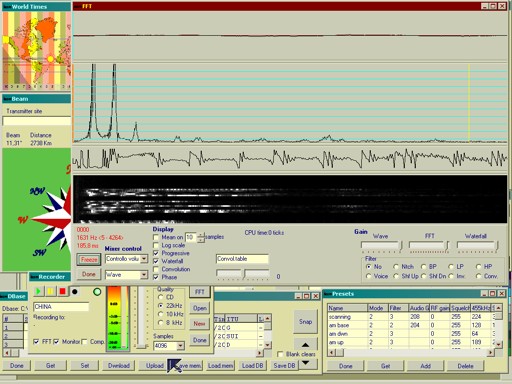Click Add in the Presets window
The height and width of the screenshot is (384, 512).
(425, 366)
